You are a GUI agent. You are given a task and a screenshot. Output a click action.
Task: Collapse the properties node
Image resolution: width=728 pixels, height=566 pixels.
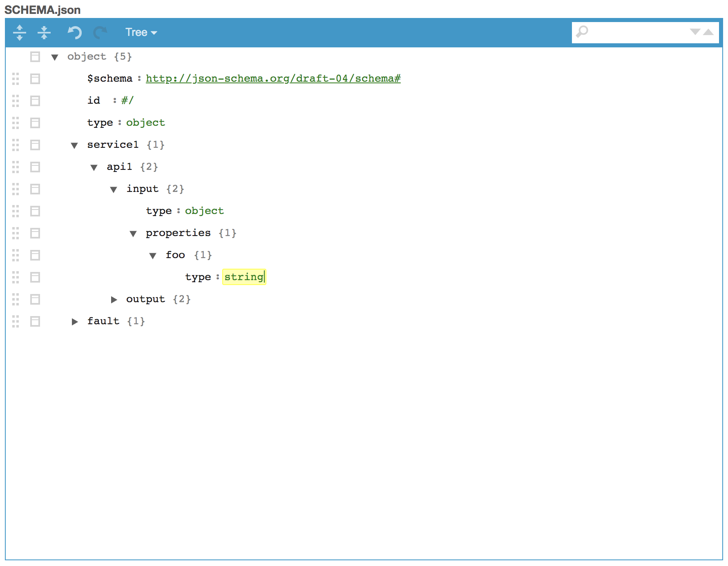(x=133, y=234)
